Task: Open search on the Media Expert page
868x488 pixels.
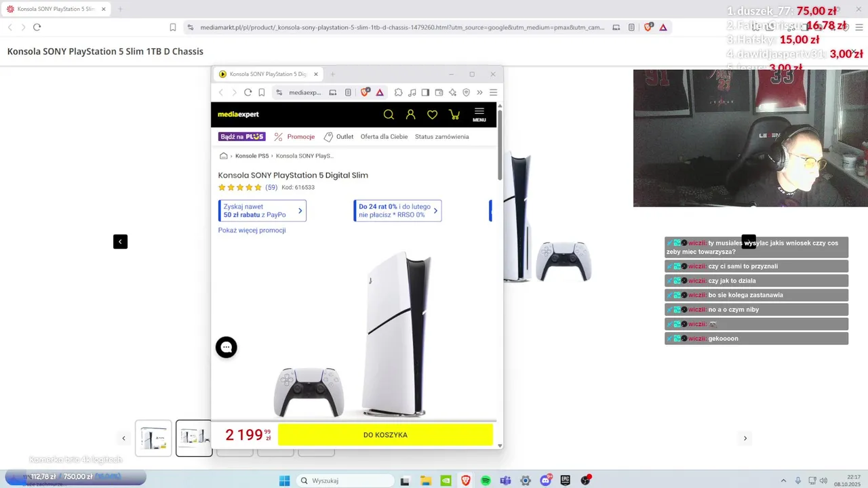Action: pos(389,115)
